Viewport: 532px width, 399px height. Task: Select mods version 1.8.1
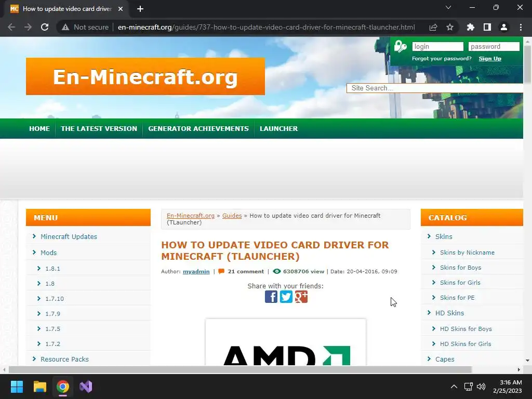(x=52, y=269)
